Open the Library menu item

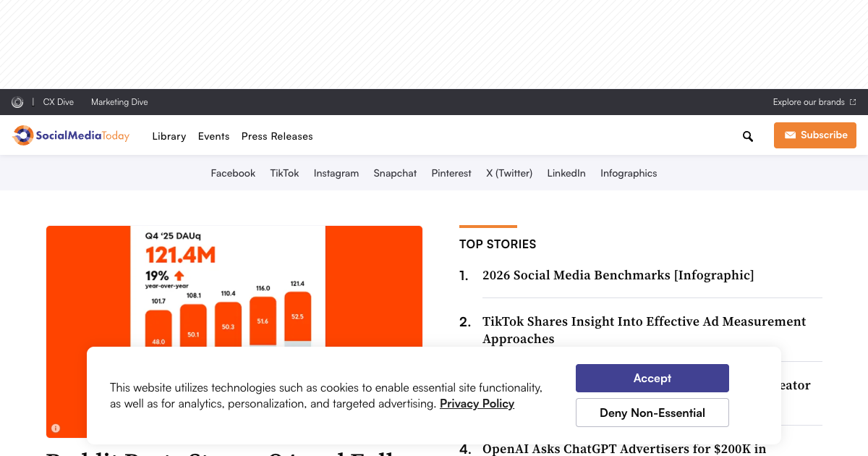[x=169, y=136]
